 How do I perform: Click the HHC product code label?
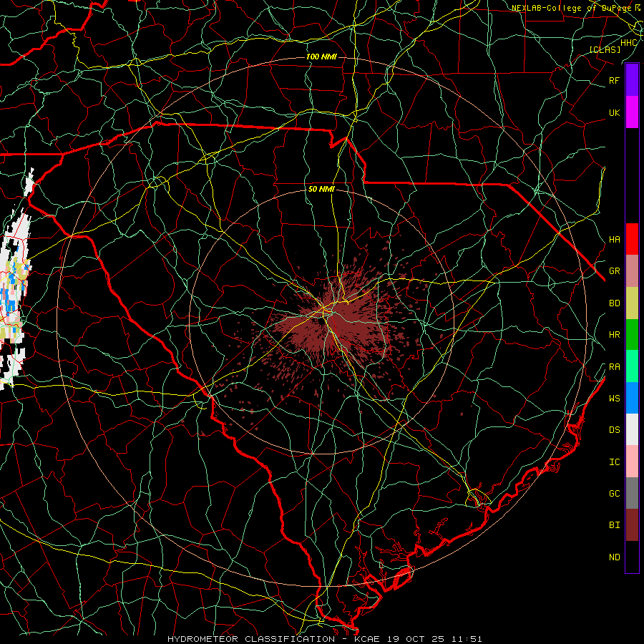coord(629,43)
